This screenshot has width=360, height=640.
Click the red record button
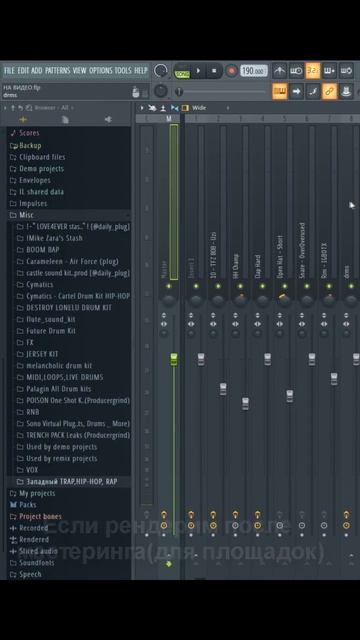pos(231,71)
